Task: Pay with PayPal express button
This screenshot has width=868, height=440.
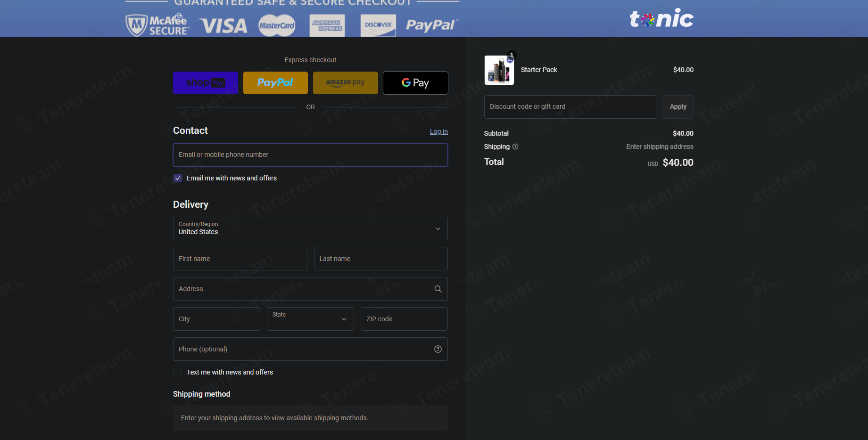Action: pos(275,83)
